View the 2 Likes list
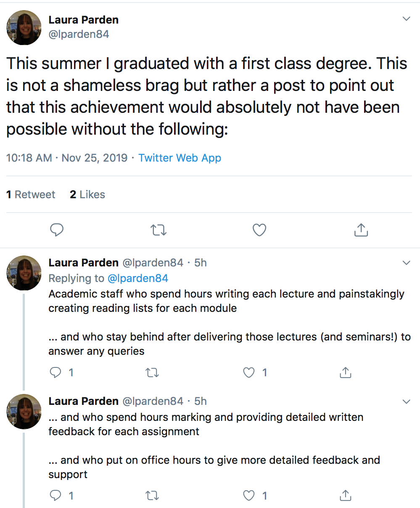Screen dimensions: 420x508 point(87,194)
